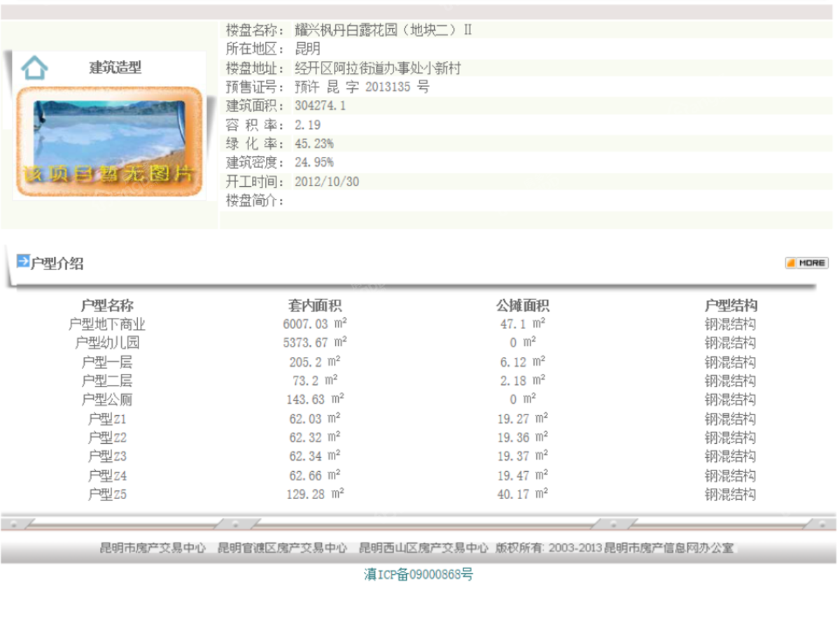Click the 62.66 m² area value
The width and height of the screenshot is (840, 630).
[x=315, y=475]
